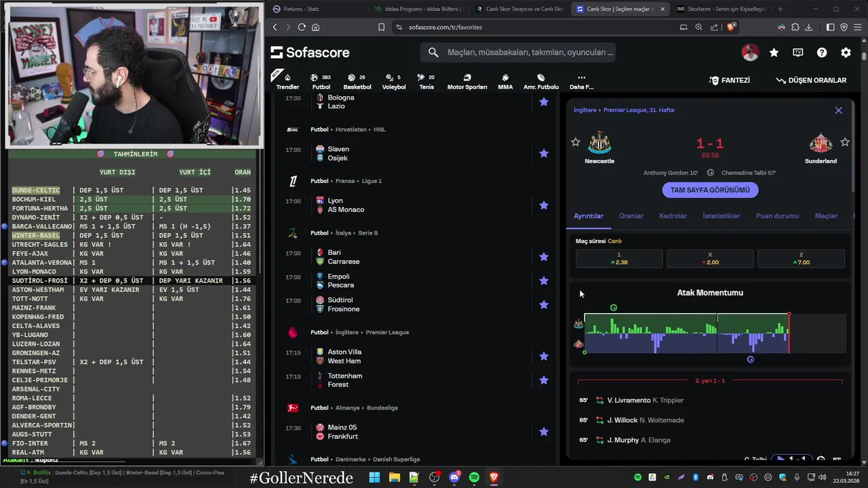Switch to the Maçlar tab
This screenshot has width=868, height=488.
[826, 216]
